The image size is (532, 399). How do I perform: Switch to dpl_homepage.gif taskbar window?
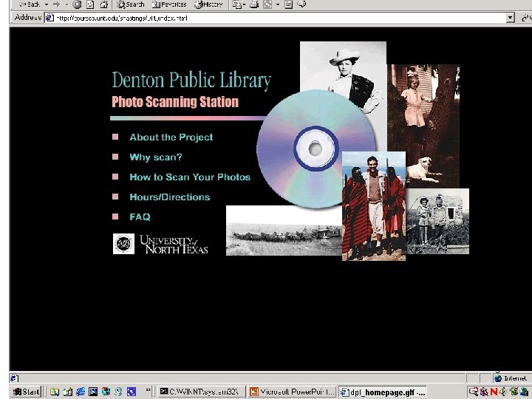pos(383,392)
